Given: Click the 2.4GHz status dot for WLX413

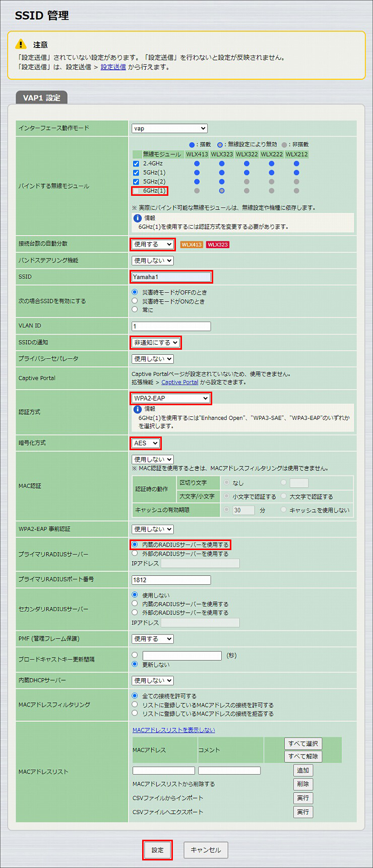Looking at the screenshot, I should [197, 164].
